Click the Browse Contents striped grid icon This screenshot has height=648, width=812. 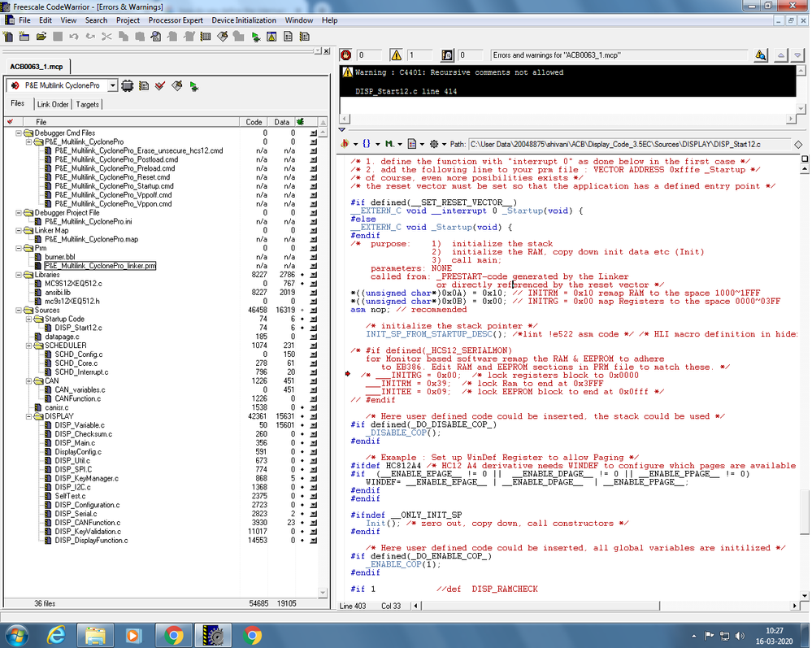coord(206,37)
